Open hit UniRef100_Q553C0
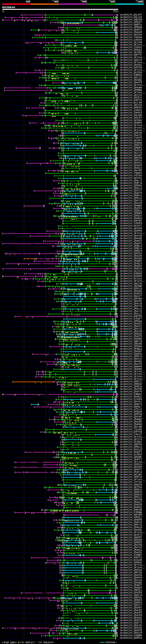 click(131, 254)
